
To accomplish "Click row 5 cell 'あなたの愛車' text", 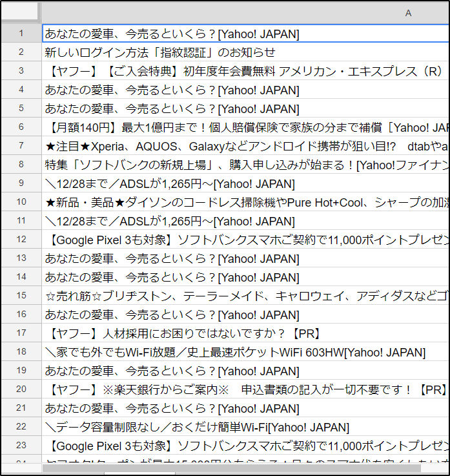I will point(79,109).
